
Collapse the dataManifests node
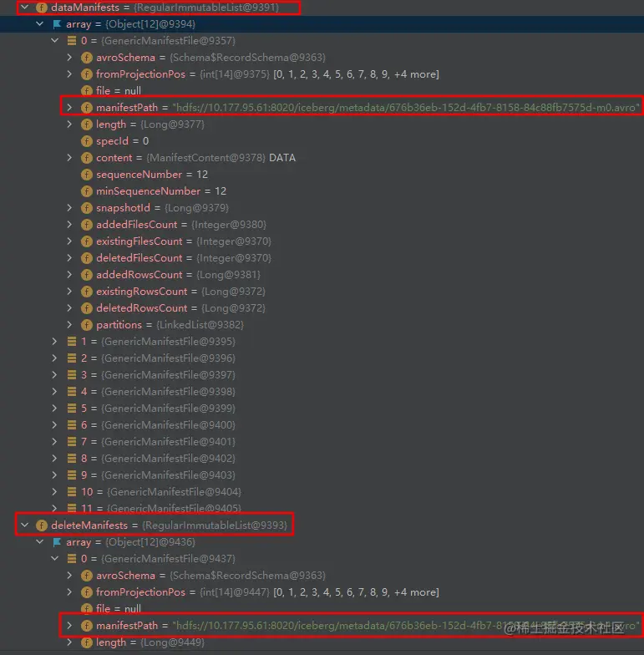click(x=25, y=7)
